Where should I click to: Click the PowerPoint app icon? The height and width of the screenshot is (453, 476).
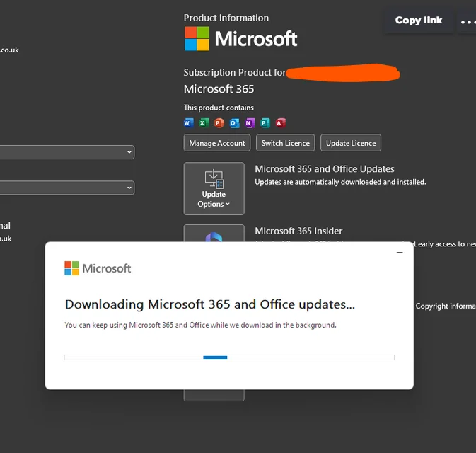tap(219, 122)
